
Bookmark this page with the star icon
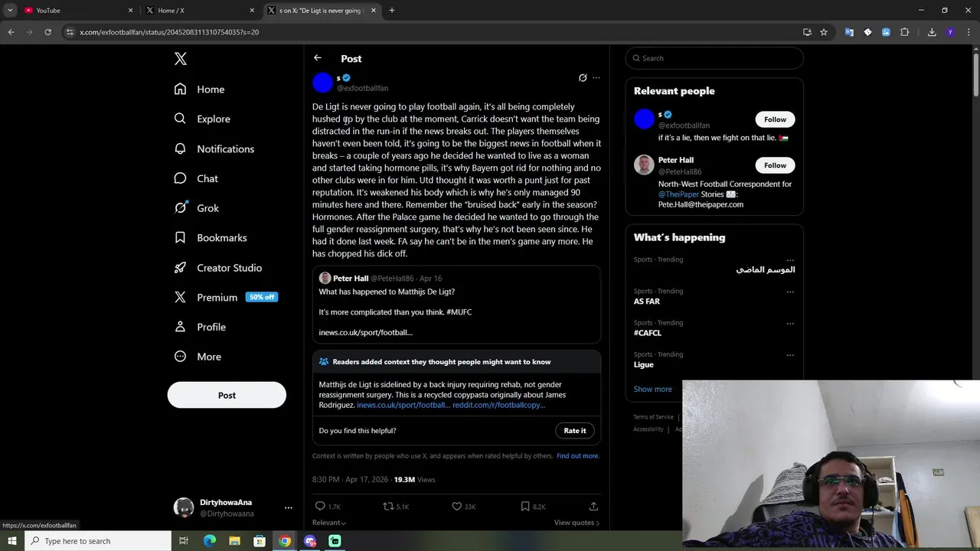coord(824,32)
